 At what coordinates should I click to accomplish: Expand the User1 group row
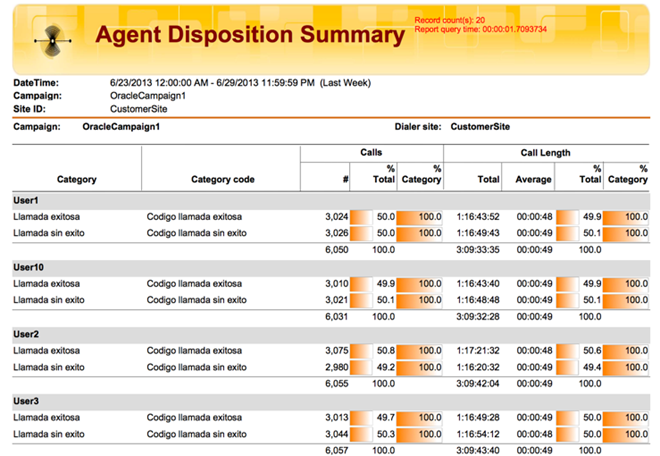[x=26, y=201]
